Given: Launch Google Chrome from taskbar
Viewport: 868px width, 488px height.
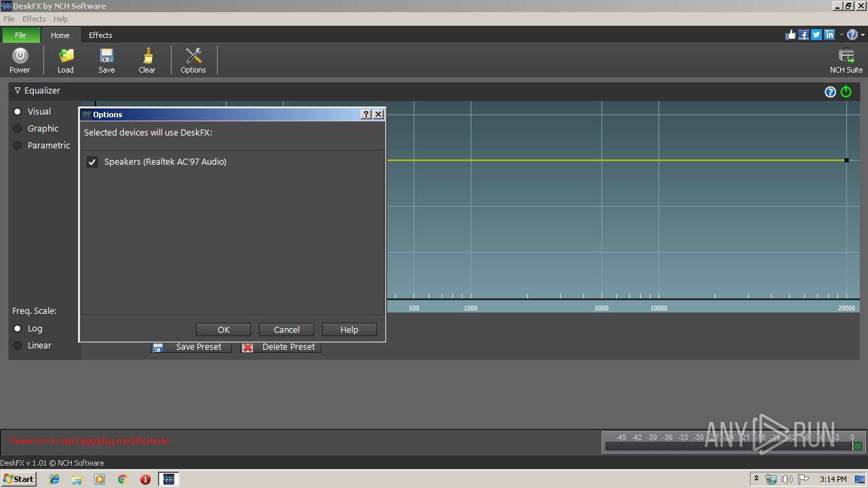Looking at the screenshot, I should tap(122, 479).
